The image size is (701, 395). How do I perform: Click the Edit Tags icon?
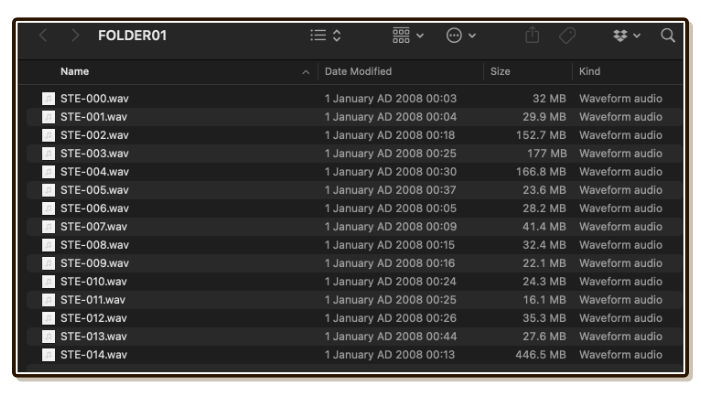(567, 35)
